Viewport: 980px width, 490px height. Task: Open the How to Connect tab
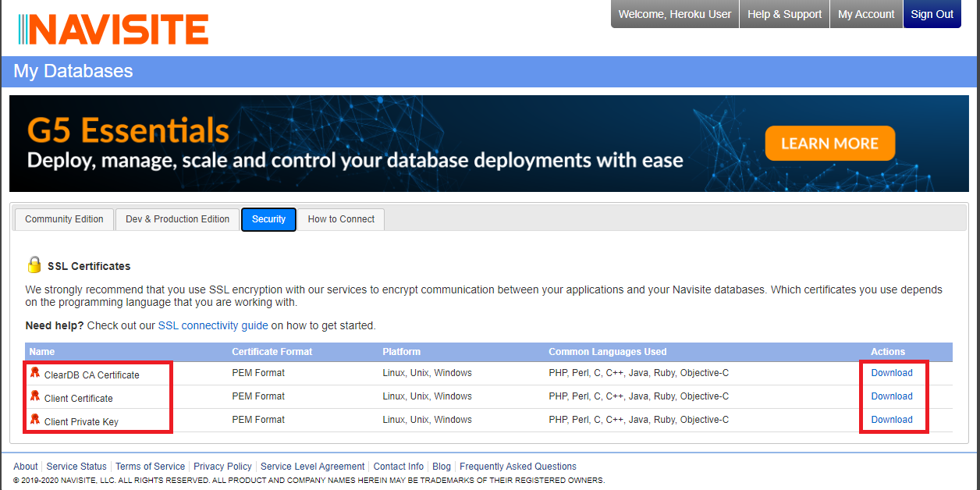341,219
